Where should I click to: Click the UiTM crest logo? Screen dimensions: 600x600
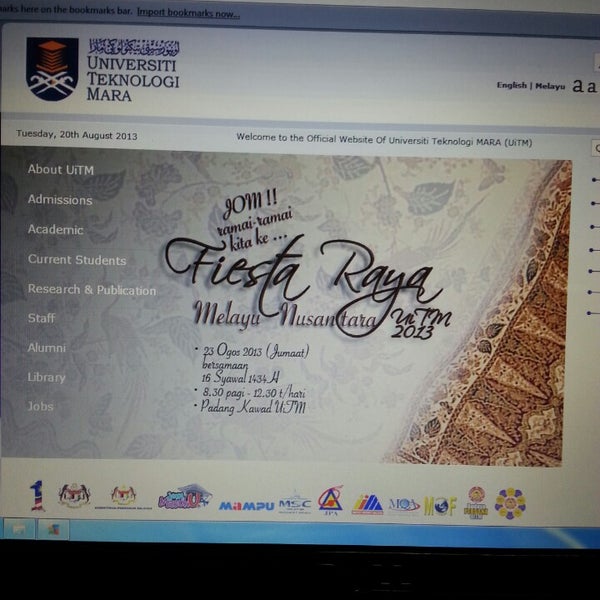click(x=52, y=69)
